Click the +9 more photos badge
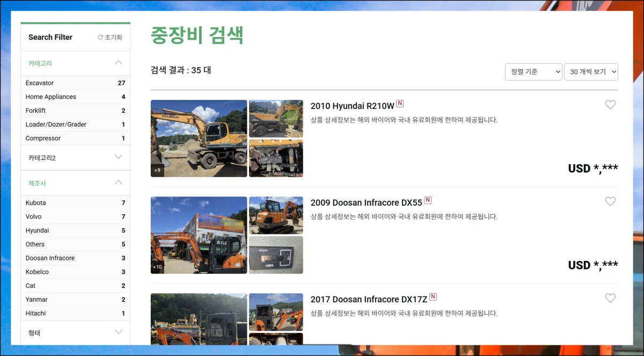This screenshot has width=644, height=356. [x=157, y=170]
